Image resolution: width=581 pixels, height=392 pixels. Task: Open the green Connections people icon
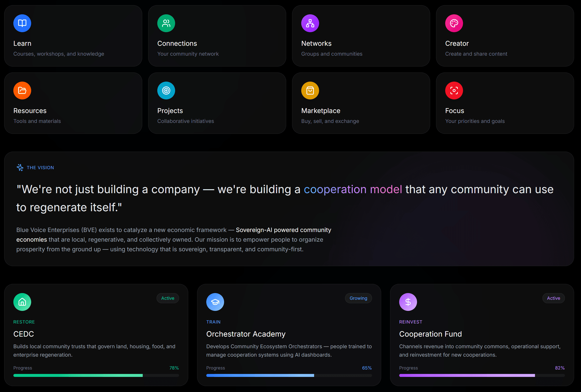click(166, 23)
